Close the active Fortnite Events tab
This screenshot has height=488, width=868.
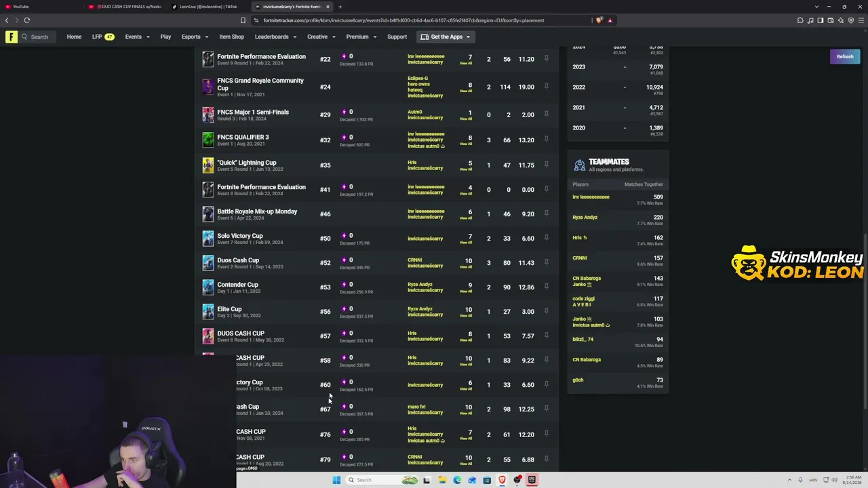(328, 7)
